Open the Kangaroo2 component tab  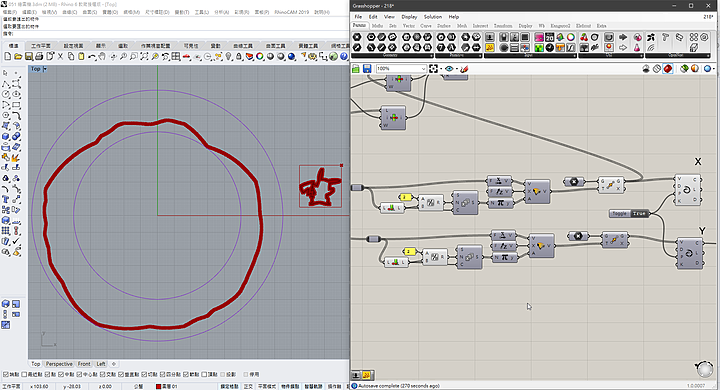tap(560, 26)
